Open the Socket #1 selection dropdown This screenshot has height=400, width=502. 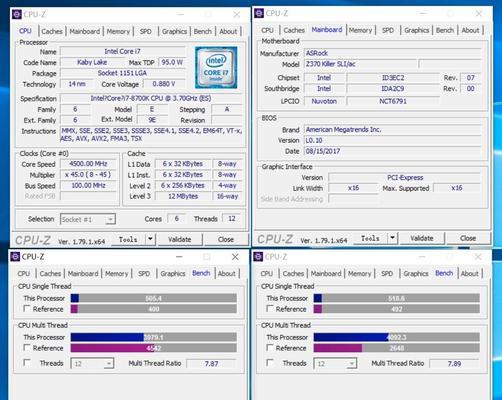[x=88, y=219]
